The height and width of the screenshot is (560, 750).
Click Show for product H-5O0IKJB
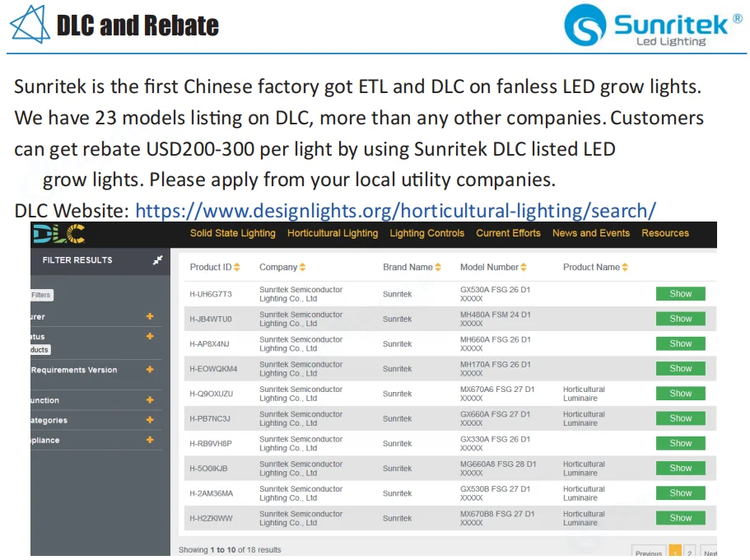pyautogui.click(x=680, y=468)
